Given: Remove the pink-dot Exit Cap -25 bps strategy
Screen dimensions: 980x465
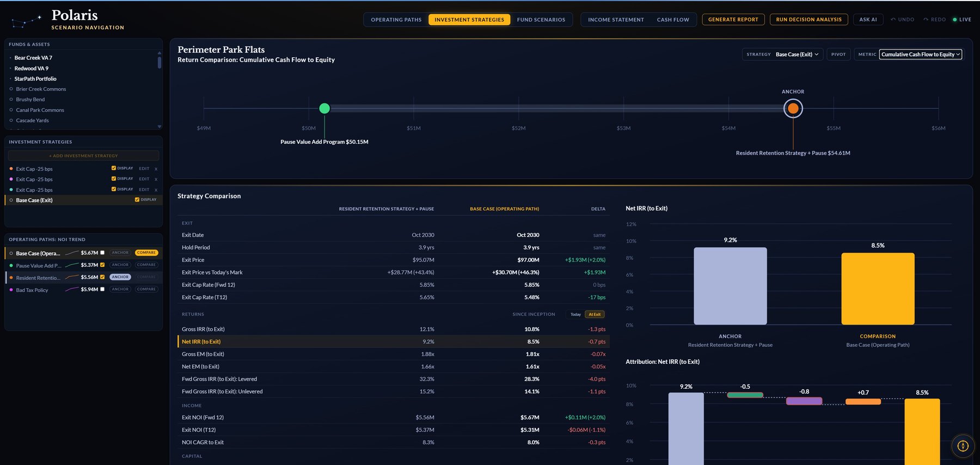Looking at the screenshot, I should point(156,179).
